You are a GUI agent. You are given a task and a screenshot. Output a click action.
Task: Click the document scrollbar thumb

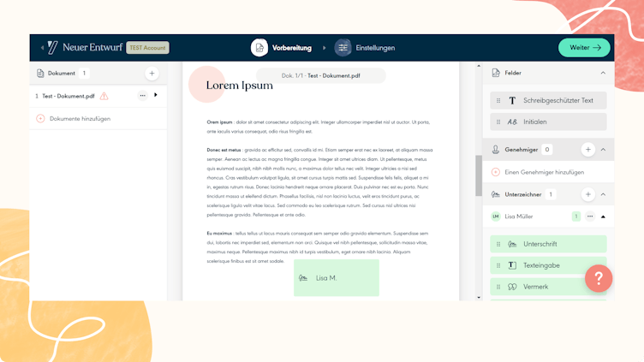coord(479,175)
